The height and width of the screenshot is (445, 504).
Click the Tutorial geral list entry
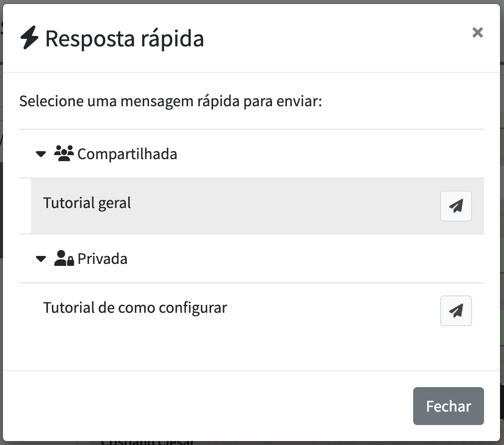[x=86, y=203]
